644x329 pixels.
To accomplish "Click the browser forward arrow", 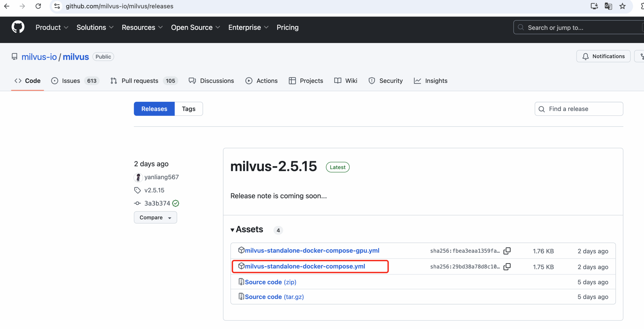I will pyautogui.click(x=22, y=6).
